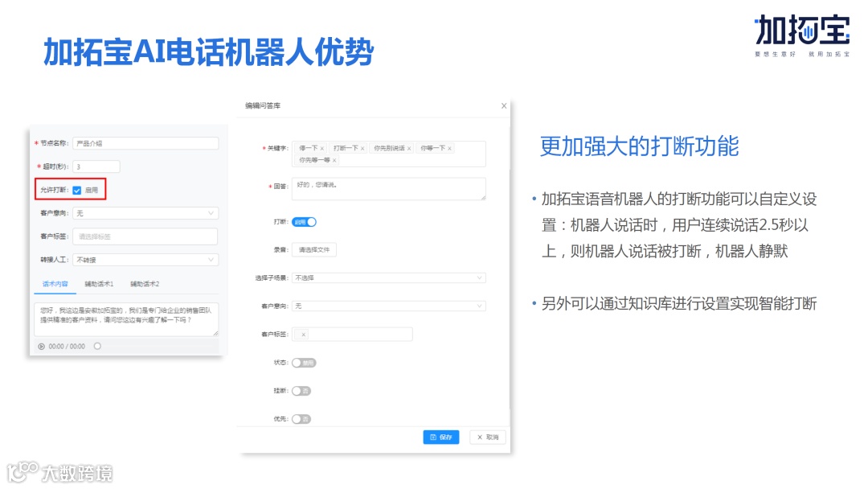The height and width of the screenshot is (489, 868).
Task: Click 客户标签 field in 编辑问答库 dialog
Action: [x=352, y=335]
